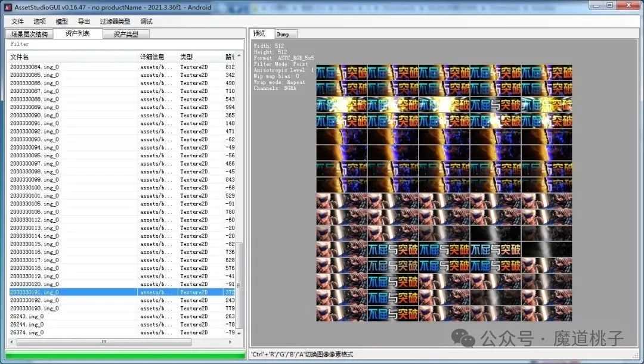Click the list's scroll-up arrow
This screenshot has width=644, height=364.
(239, 56)
